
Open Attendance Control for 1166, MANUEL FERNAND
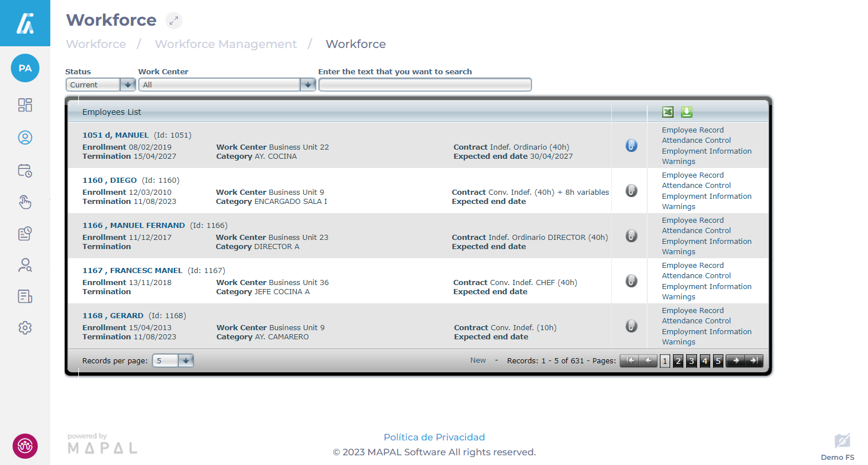point(696,231)
